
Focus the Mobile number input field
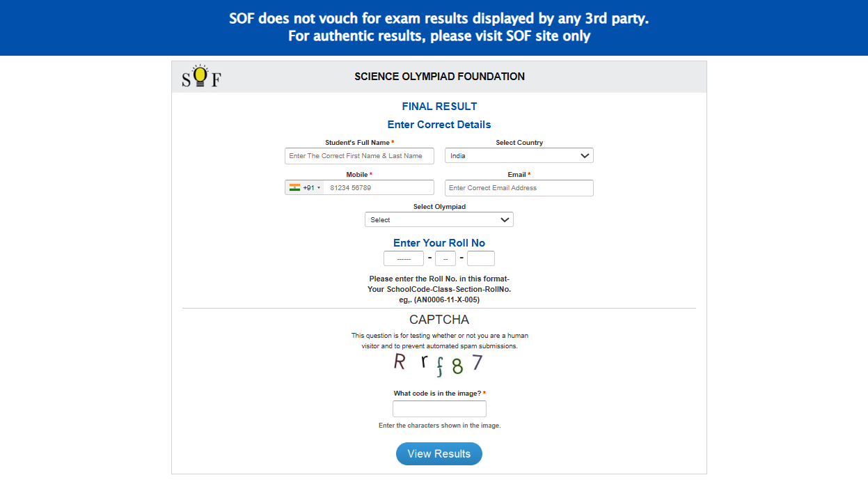coord(378,188)
